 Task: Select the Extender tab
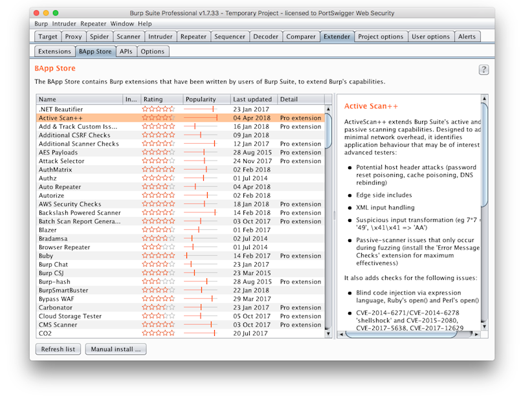[x=337, y=37]
